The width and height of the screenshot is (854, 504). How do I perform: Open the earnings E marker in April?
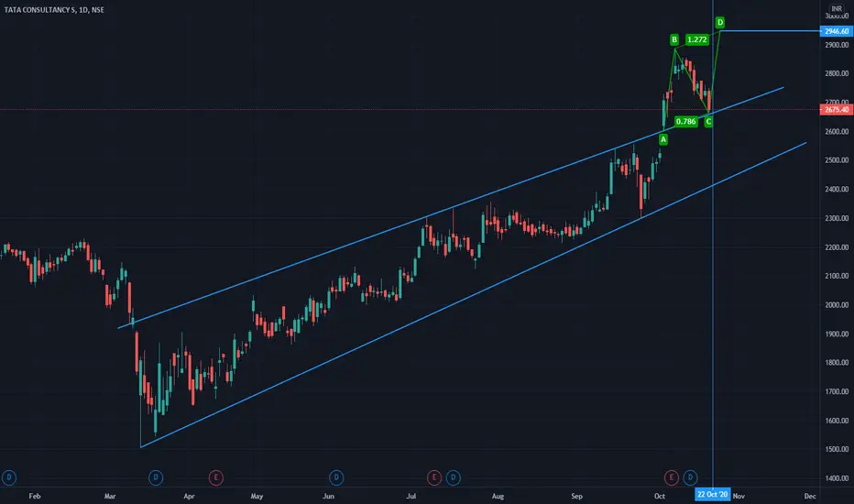[215, 477]
